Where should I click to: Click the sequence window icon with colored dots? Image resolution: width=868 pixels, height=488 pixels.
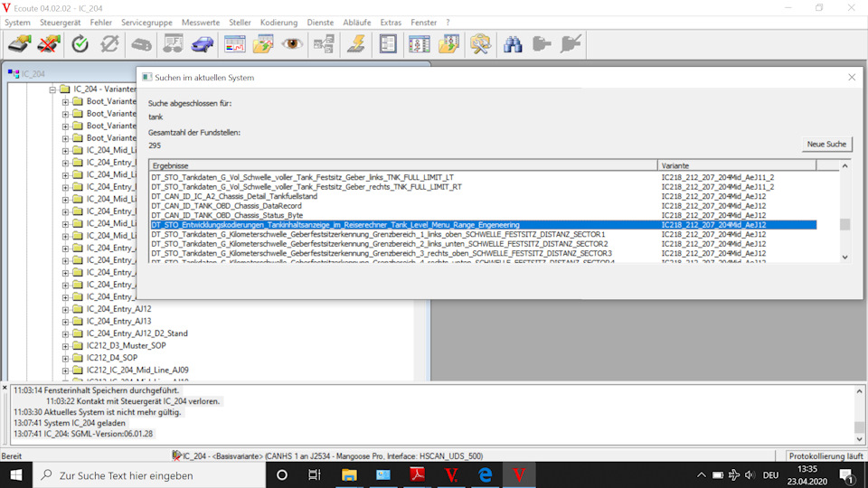click(419, 43)
